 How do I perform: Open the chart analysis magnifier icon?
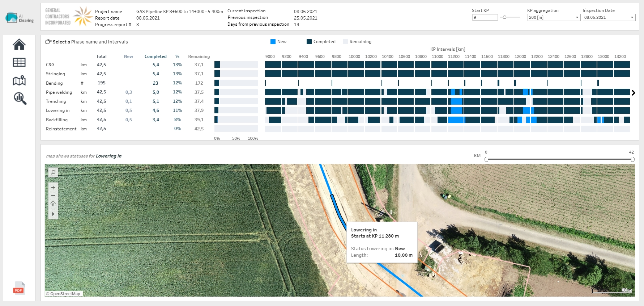[x=20, y=98]
